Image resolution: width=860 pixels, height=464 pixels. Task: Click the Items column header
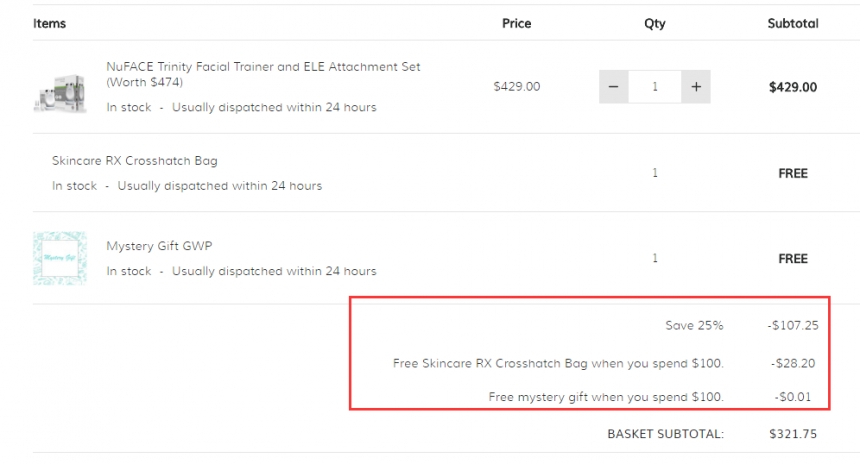pos(49,23)
